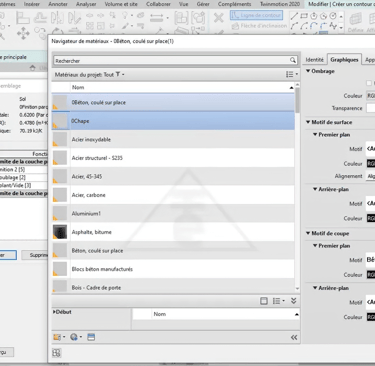
Task: Open the library list view options dropdown
Action: pos(278,301)
